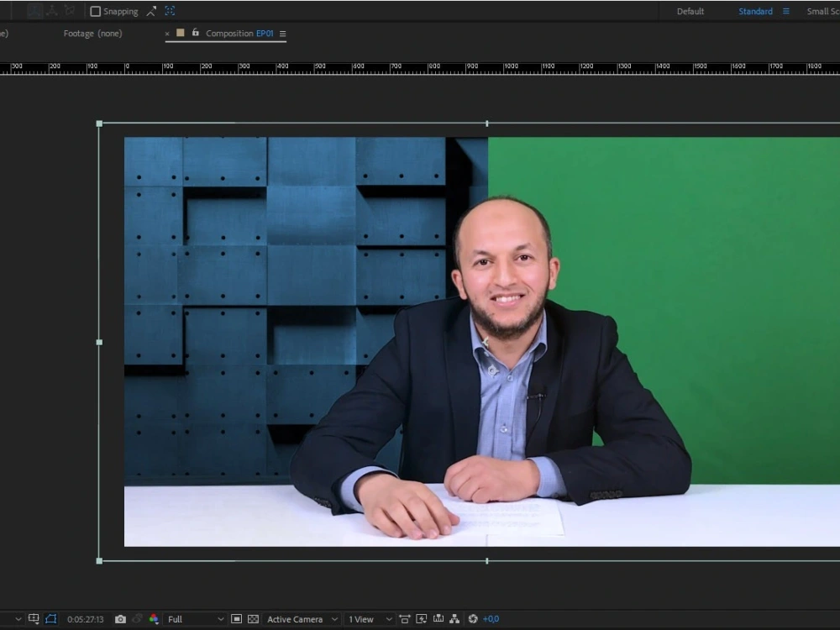Click the bottom-left layer transform handle

pos(99,561)
